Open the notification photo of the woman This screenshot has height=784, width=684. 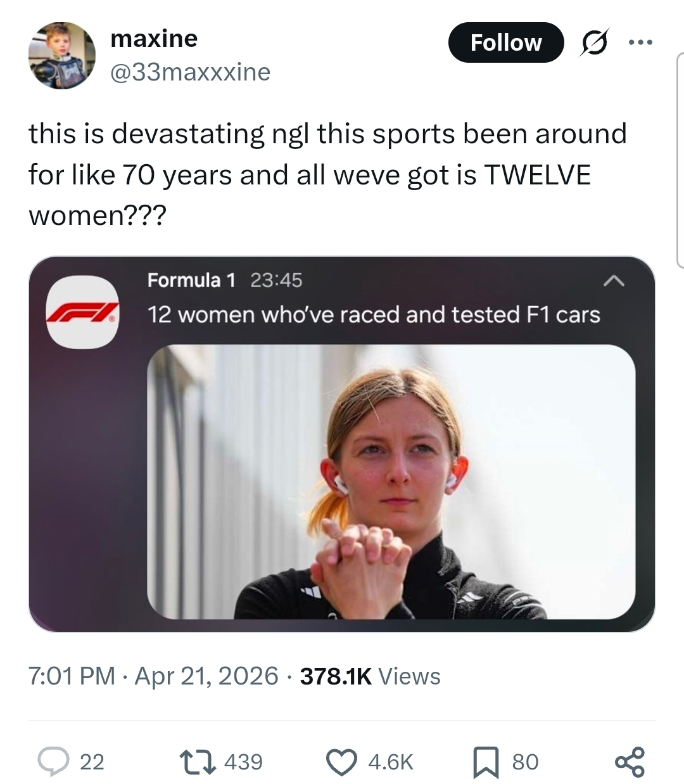[x=391, y=482]
